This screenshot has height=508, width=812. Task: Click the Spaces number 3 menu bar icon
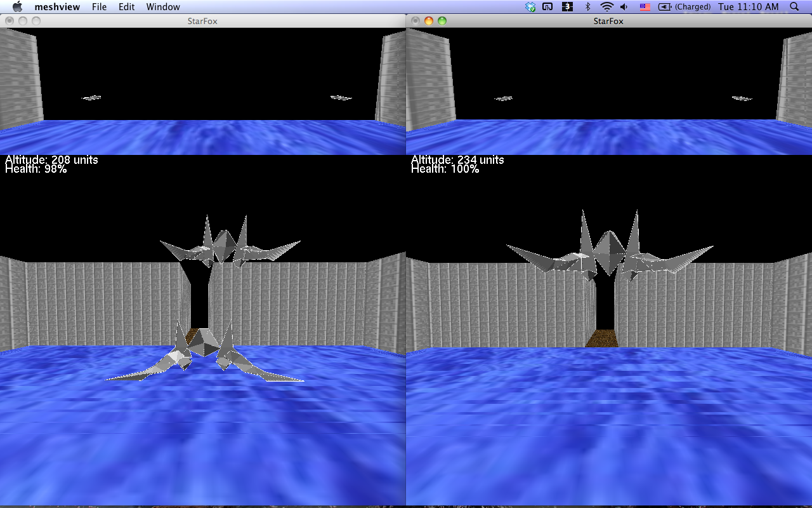coord(568,7)
